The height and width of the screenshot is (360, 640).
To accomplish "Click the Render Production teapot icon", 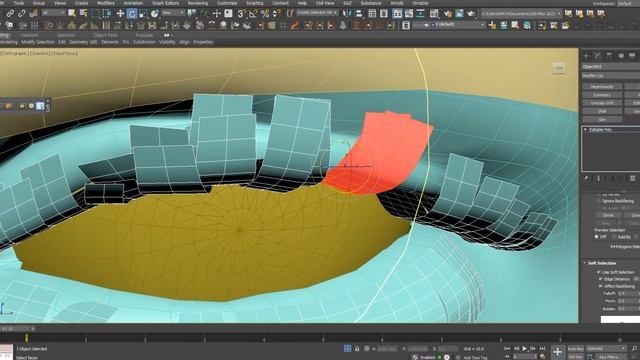I will [x=471, y=13].
